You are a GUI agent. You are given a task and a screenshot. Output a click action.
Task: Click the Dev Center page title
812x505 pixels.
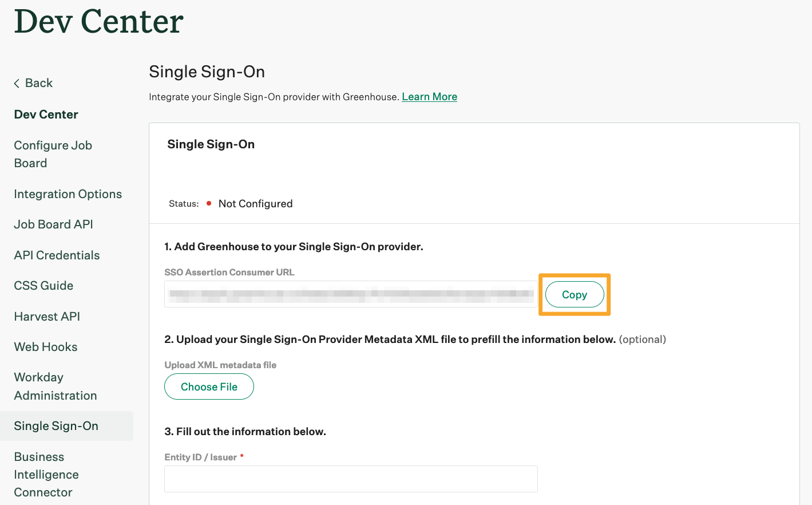click(98, 22)
